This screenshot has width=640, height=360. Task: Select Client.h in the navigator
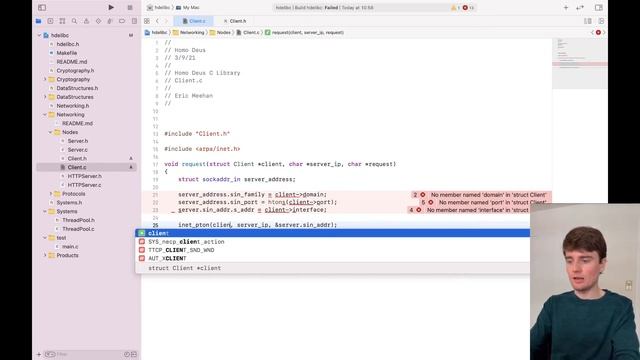coord(77,158)
